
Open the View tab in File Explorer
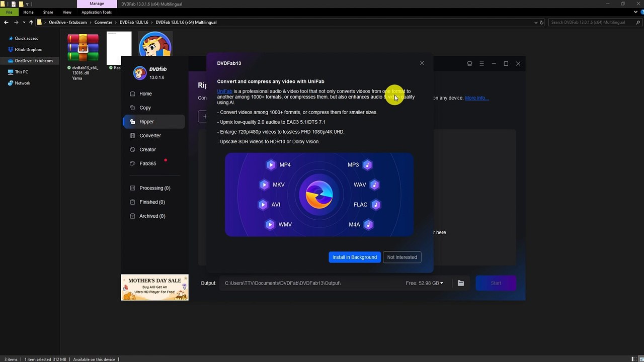point(67,12)
